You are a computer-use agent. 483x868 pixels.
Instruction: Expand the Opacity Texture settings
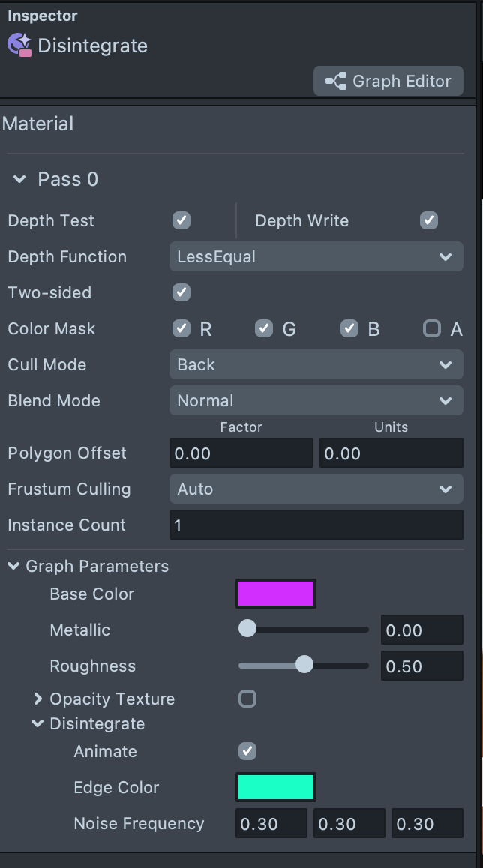click(37, 699)
